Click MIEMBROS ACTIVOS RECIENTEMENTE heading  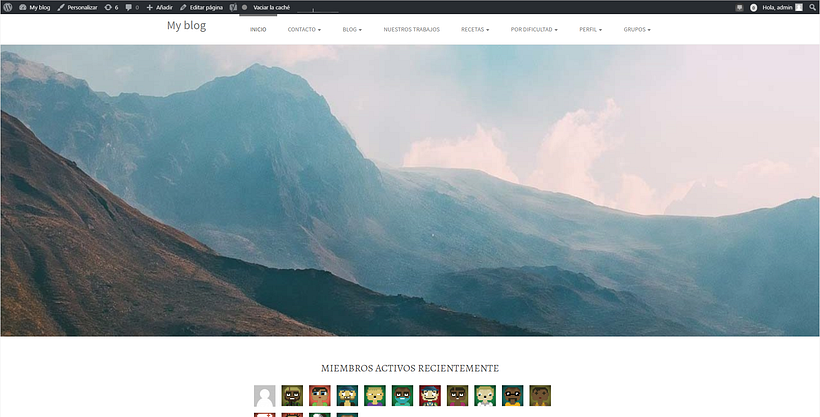(x=410, y=368)
